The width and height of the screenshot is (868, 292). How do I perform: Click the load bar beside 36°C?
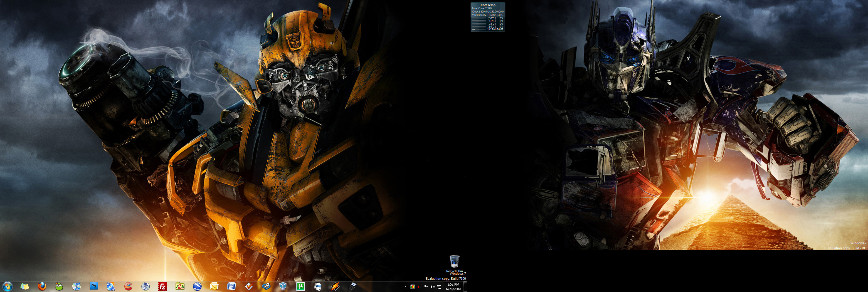(x=479, y=27)
